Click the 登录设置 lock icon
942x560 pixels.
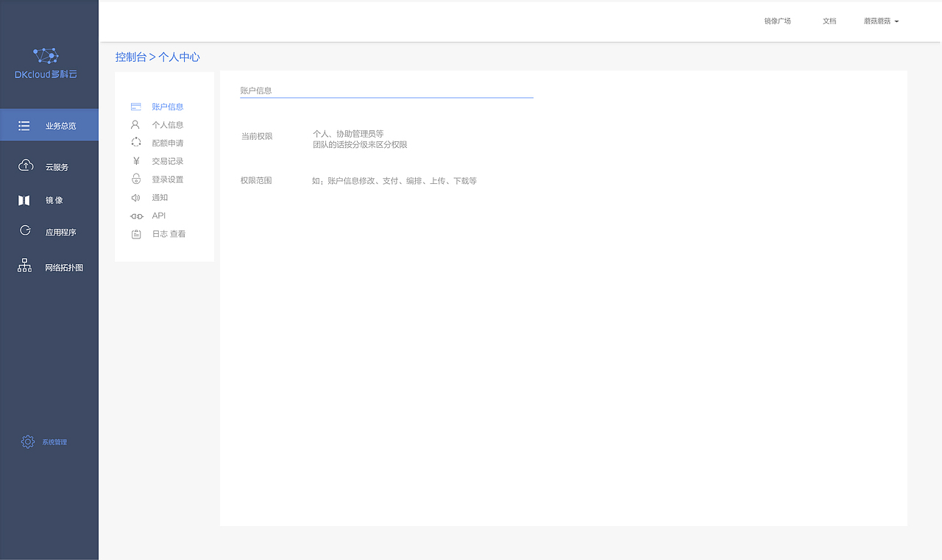[x=136, y=179]
